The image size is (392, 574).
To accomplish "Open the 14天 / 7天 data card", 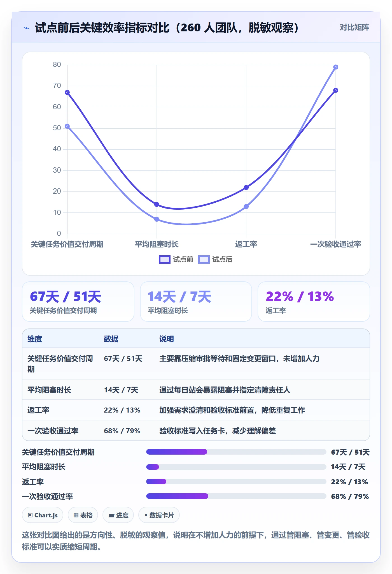I will (196, 302).
